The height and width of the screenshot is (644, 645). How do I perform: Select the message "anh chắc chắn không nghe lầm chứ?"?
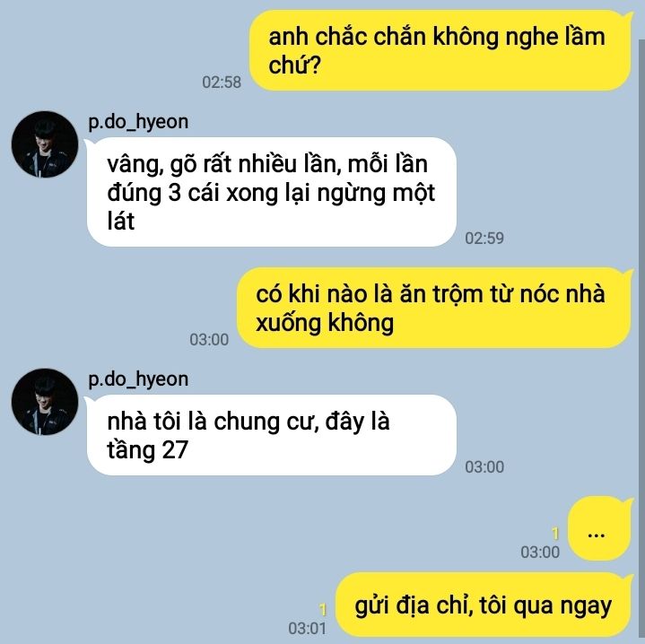(440, 50)
